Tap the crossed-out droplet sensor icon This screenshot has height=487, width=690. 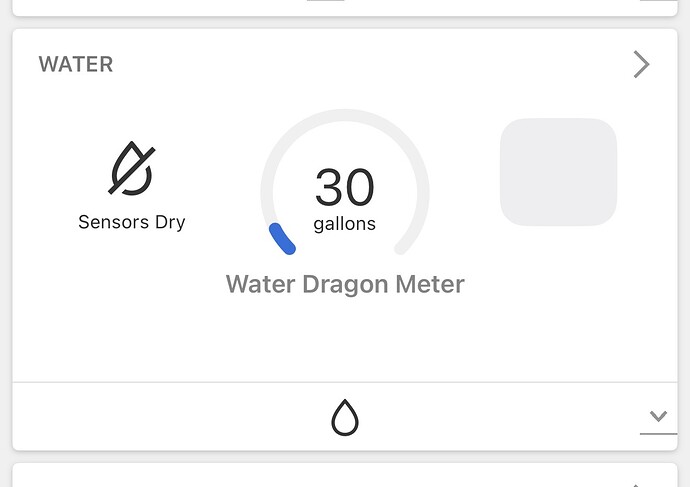pos(132,168)
